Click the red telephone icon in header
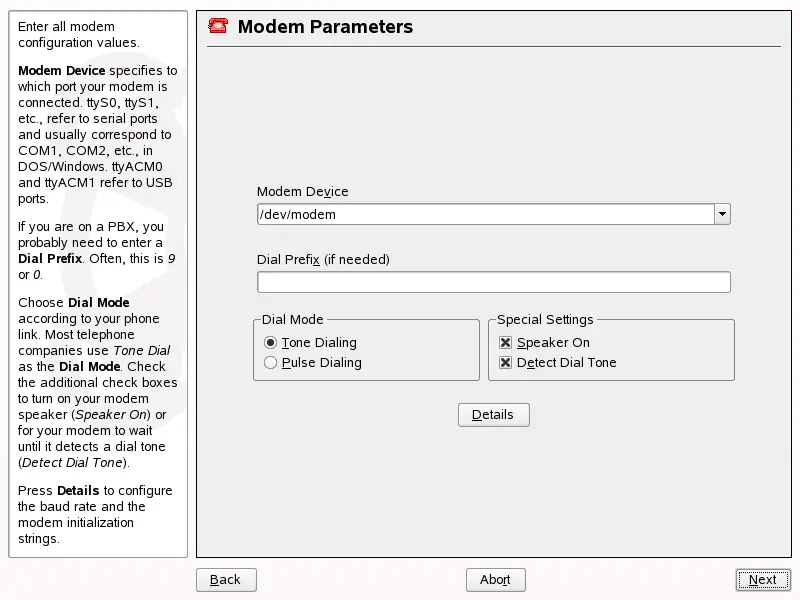The width and height of the screenshot is (800, 600). pos(217,26)
